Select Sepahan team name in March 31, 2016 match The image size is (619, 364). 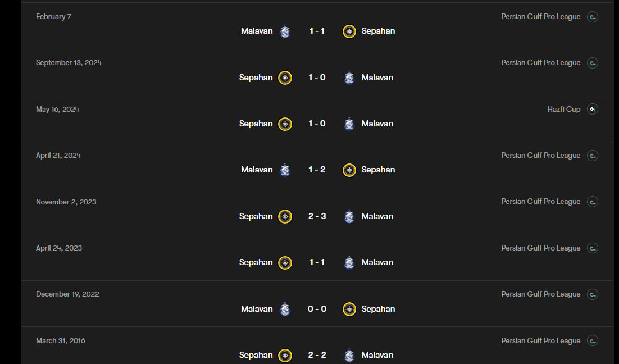(x=256, y=355)
